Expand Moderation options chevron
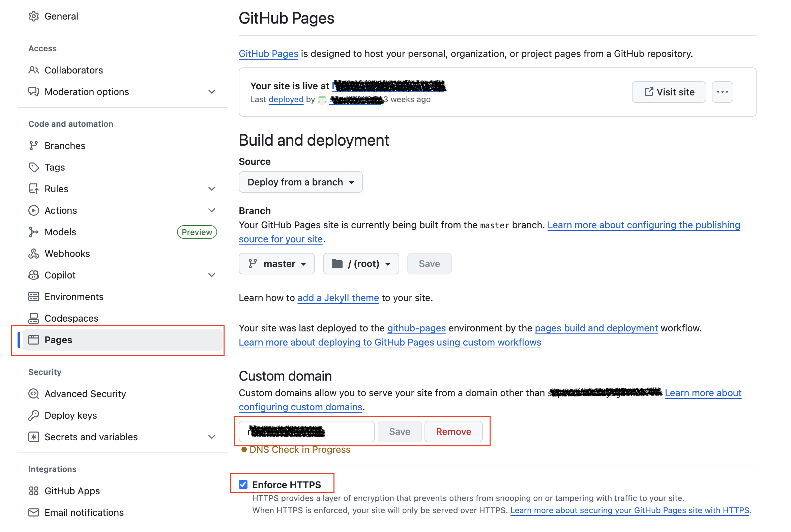Screen dimensions: 791x532 (212, 92)
